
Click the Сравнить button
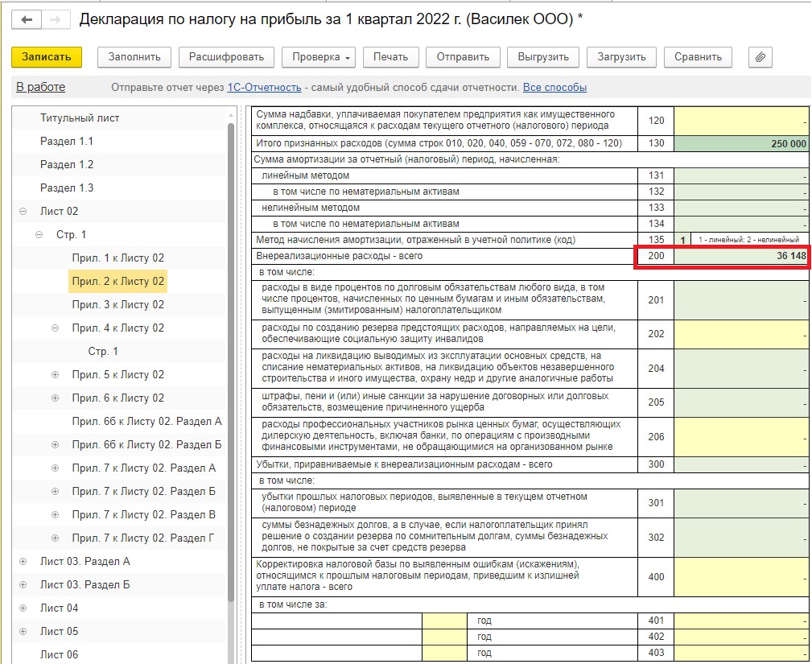[698, 57]
